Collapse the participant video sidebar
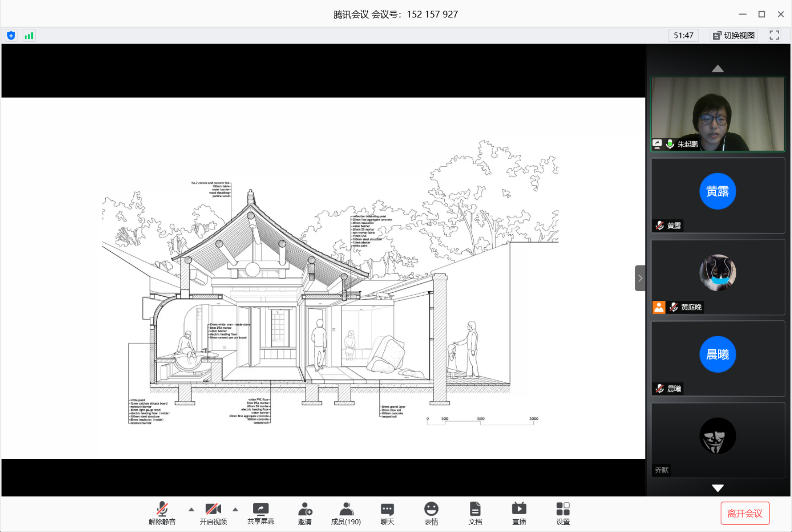Image resolution: width=792 pixels, height=532 pixels. tap(640, 278)
